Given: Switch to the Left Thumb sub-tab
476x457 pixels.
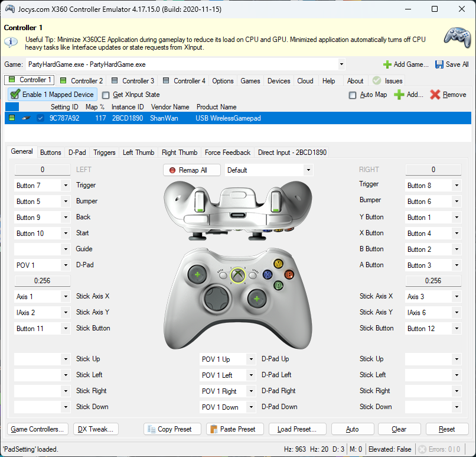Looking at the screenshot, I should coord(138,152).
